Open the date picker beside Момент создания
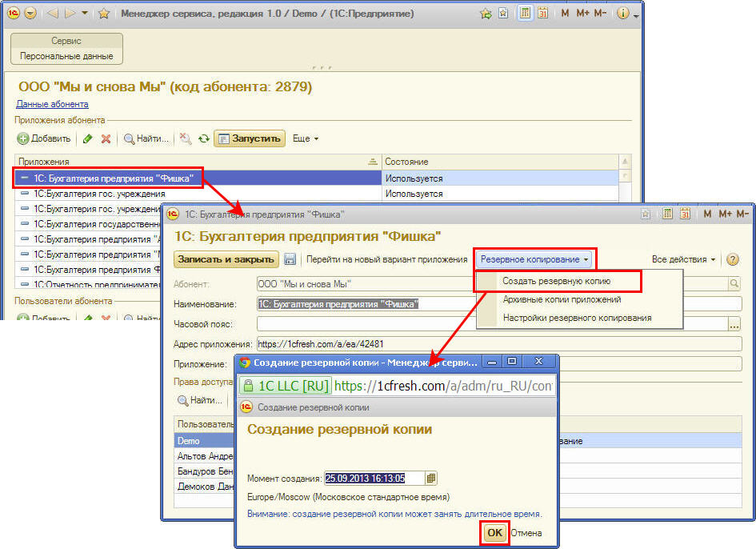Viewport: 756px width, 549px height. click(431, 478)
